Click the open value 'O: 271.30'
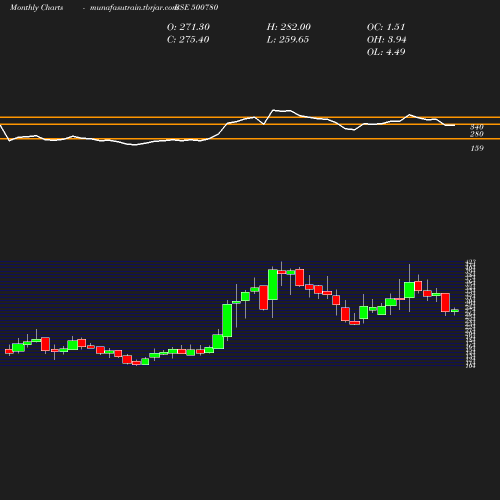The width and height of the screenshot is (500, 500). [x=188, y=27]
